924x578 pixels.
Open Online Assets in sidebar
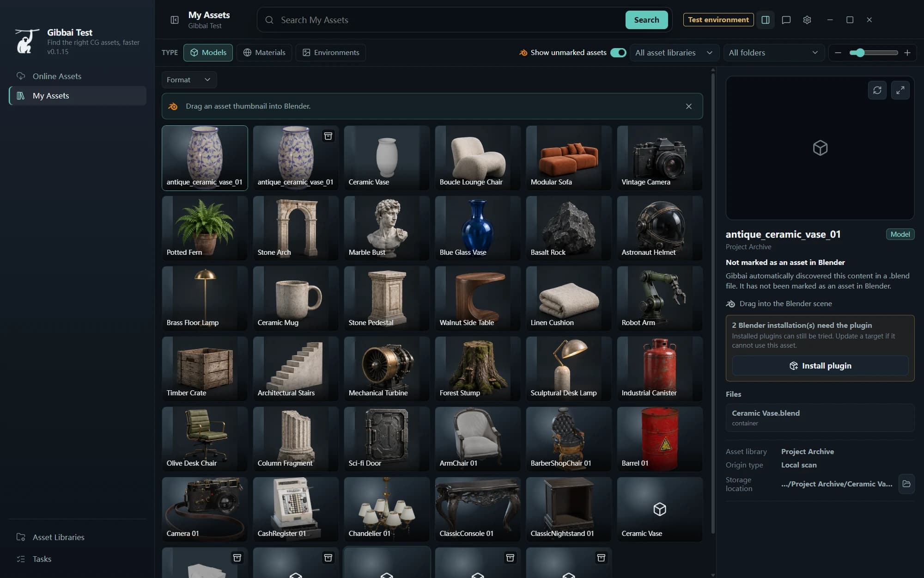coord(78,76)
